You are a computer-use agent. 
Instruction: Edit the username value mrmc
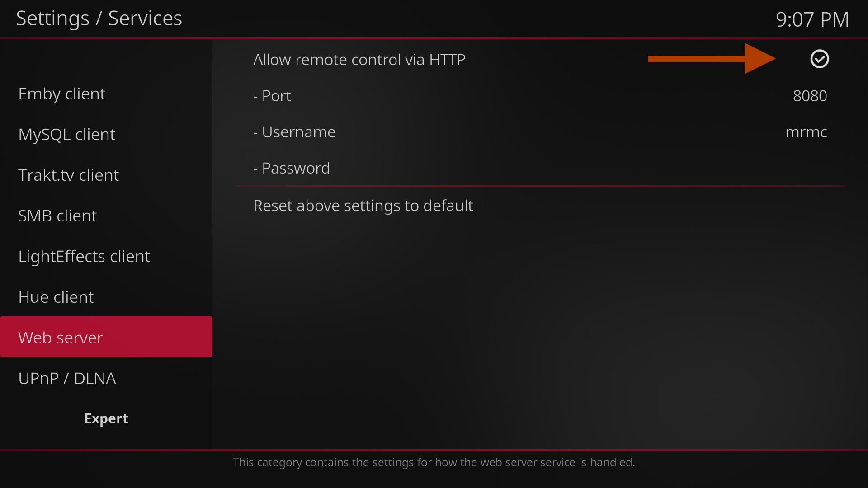pyautogui.click(x=806, y=132)
